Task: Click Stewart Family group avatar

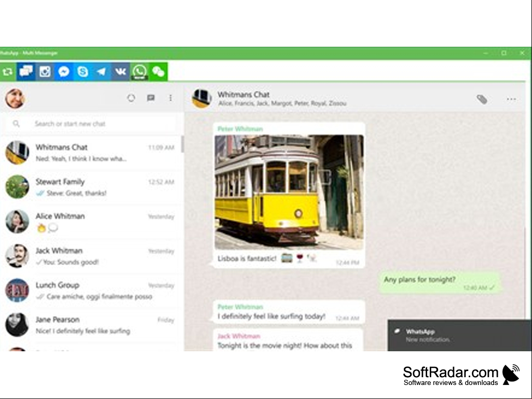Action: pos(17,187)
